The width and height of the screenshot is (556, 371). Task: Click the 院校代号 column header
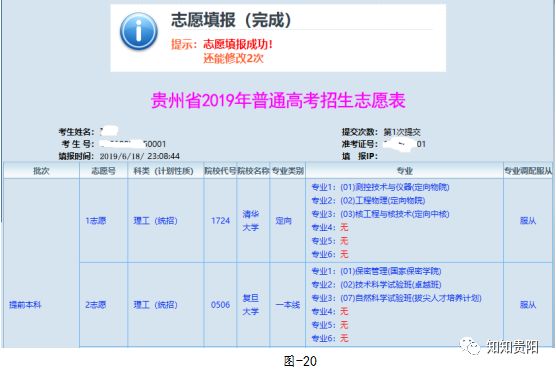220,171
